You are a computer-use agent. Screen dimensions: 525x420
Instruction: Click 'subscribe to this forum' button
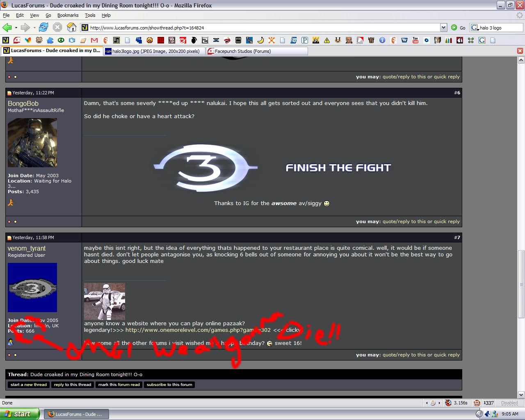169,384
